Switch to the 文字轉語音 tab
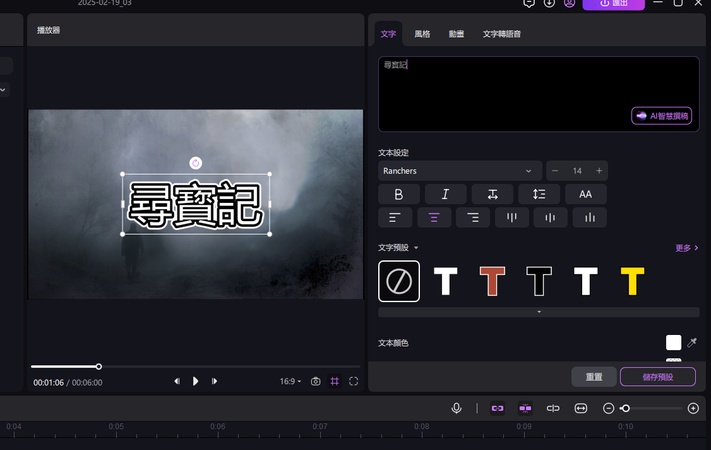Viewport: 711px width, 450px height. (x=502, y=34)
